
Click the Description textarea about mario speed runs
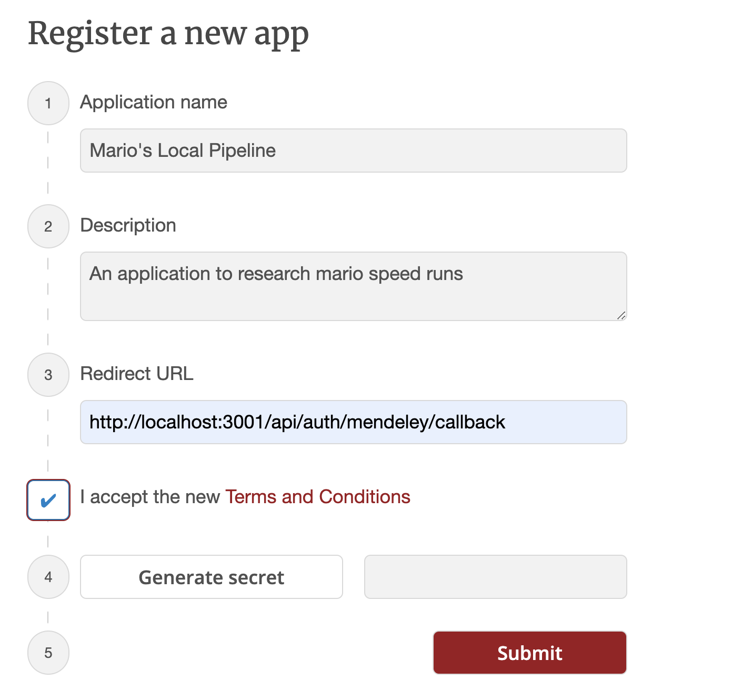353,286
